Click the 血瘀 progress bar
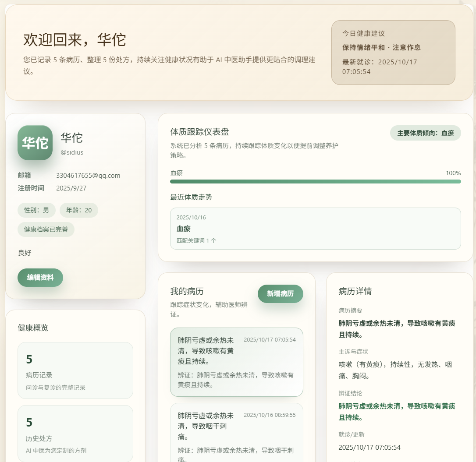This screenshot has width=476, height=462. (x=315, y=181)
